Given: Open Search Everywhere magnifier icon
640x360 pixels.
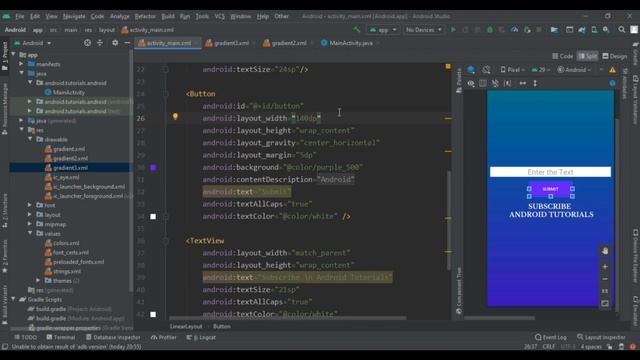Looking at the screenshot, I should pyautogui.click(x=622, y=30).
